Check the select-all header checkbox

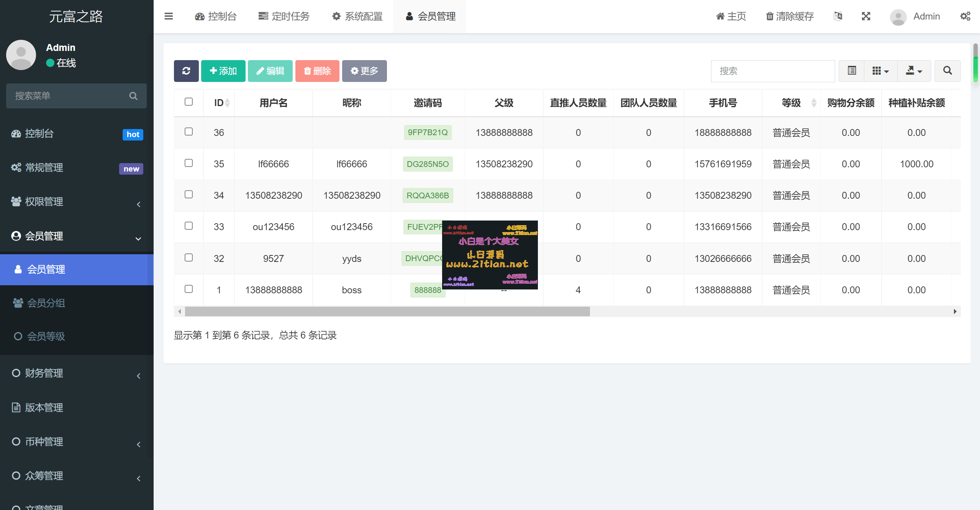pos(188,102)
